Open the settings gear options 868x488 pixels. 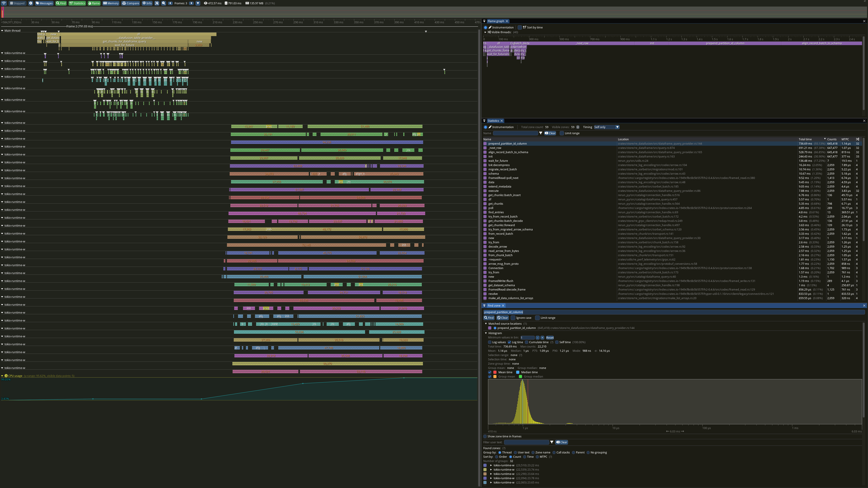(x=31, y=3)
